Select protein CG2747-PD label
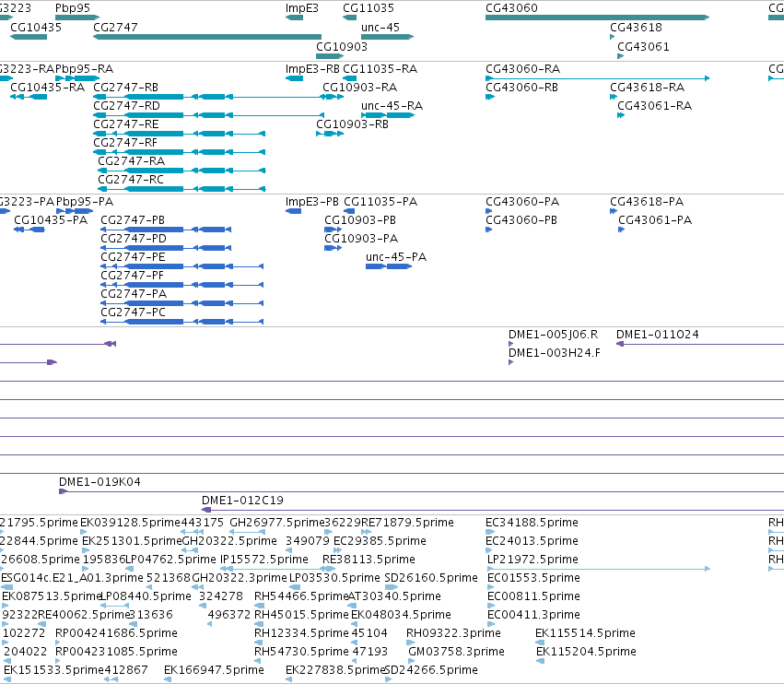The width and height of the screenshot is (784, 684). pos(134,239)
